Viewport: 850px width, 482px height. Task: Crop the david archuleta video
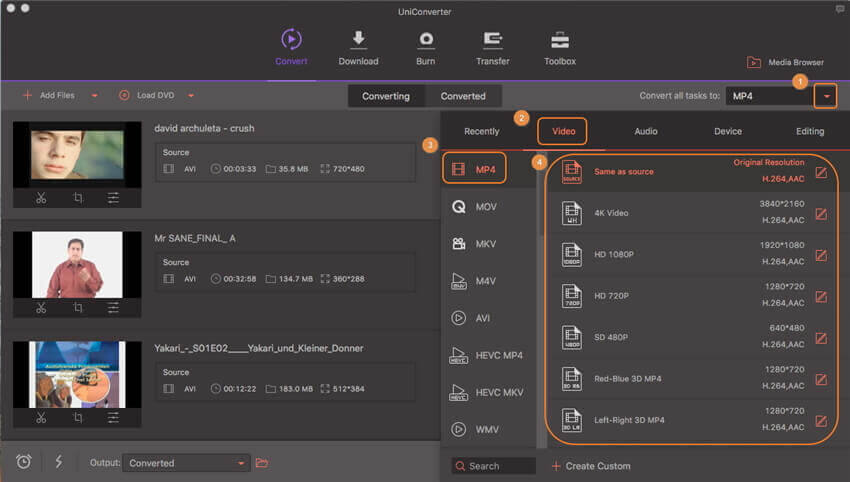coord(78,198)
